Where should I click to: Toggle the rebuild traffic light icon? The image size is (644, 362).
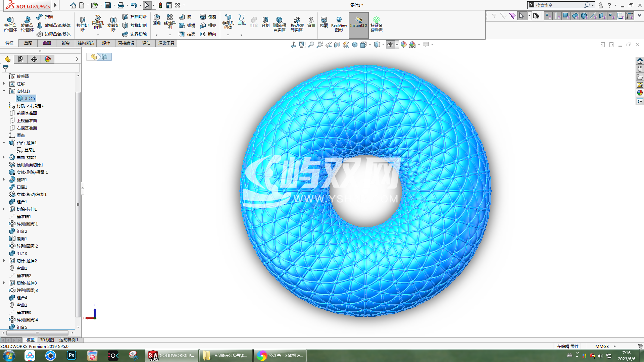[x=161, y=5]
